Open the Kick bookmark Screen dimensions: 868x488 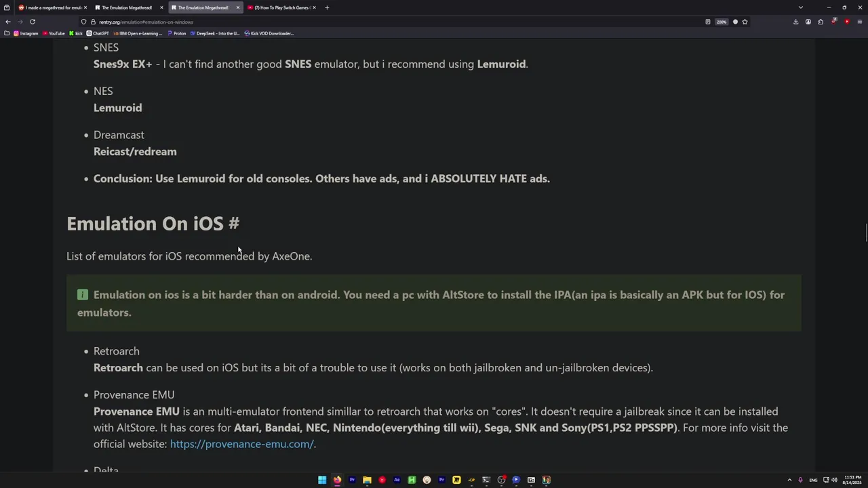click(x=76, y=33)
